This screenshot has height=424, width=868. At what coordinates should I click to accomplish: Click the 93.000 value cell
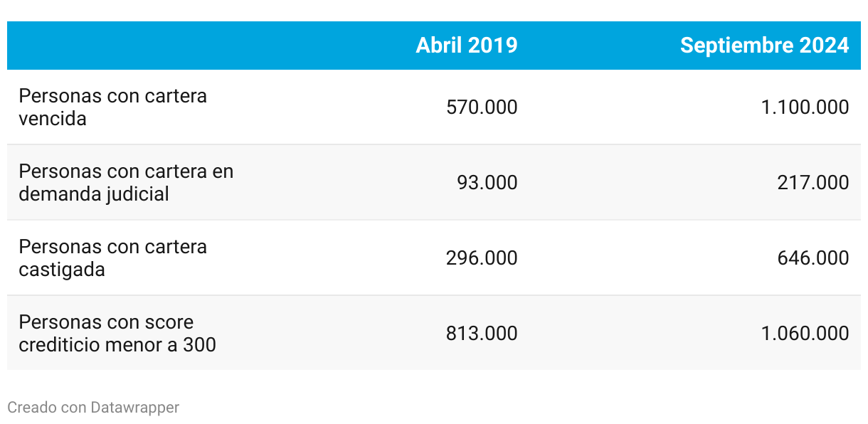pos(487,183)
